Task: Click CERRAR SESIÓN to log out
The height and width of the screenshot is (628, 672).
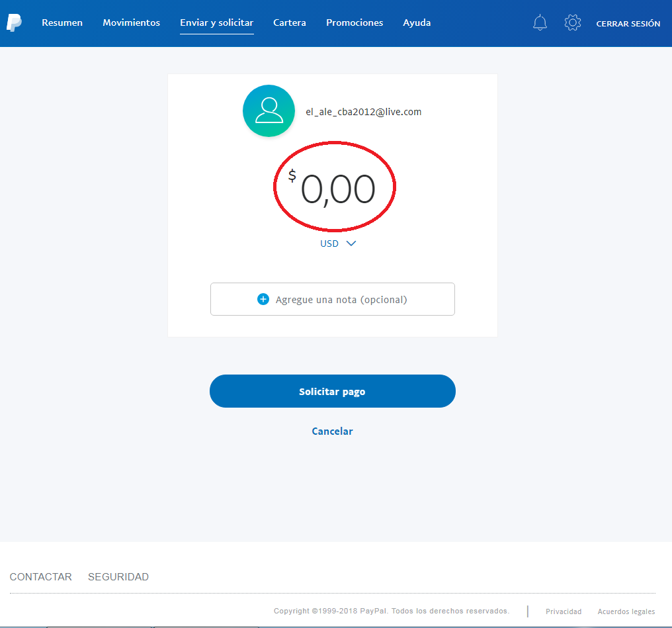Action: (628, 24)
